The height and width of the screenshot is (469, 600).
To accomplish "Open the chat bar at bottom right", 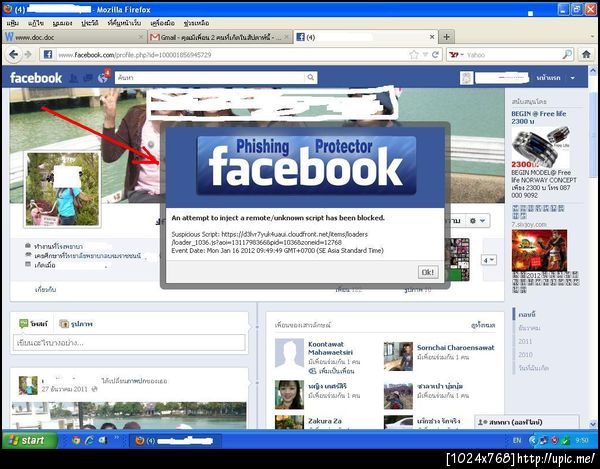I will pos(527,422).
